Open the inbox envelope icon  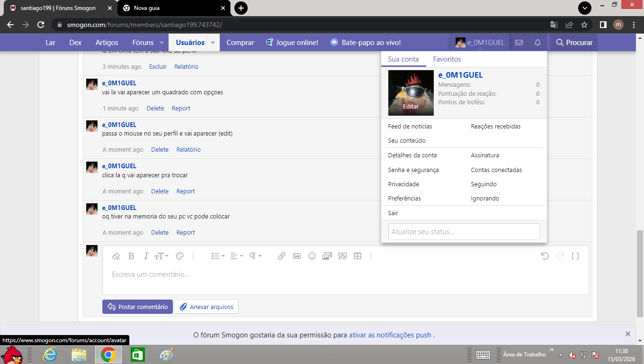point(519,43)
